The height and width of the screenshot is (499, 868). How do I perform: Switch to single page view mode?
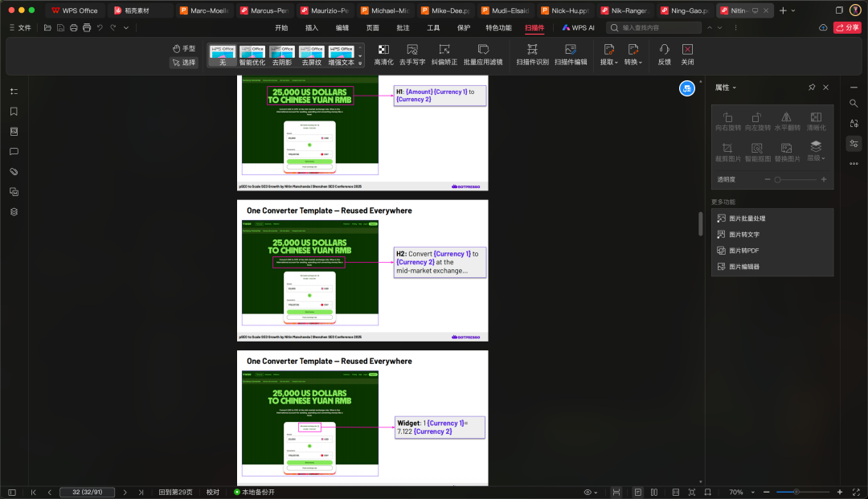637,492
